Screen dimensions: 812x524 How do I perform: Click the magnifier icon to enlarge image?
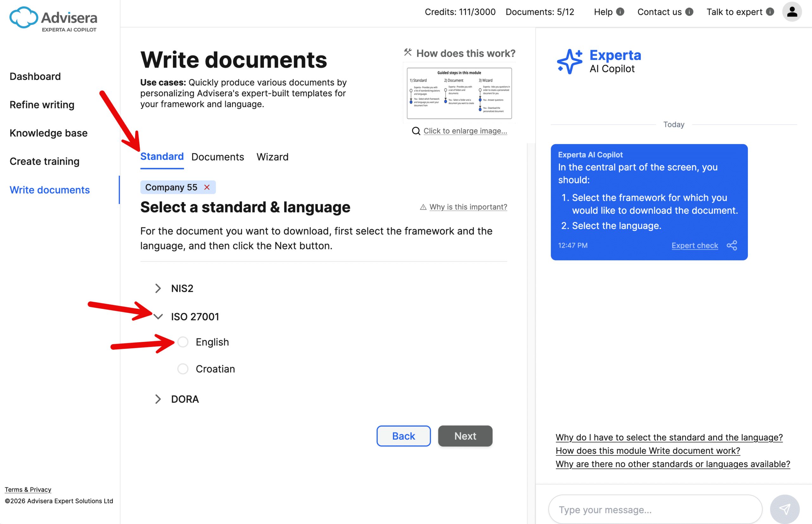(x=416, y=131)
